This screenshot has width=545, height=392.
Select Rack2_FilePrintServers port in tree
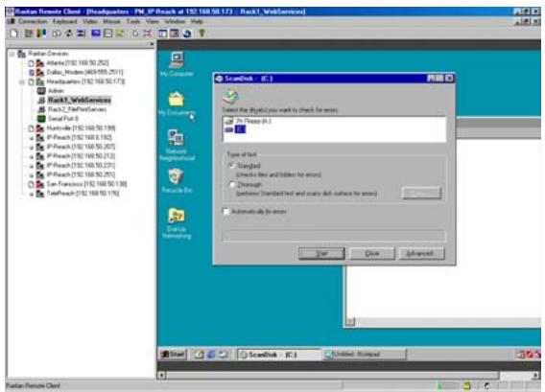pyautogui.click(x=77, y=109)
